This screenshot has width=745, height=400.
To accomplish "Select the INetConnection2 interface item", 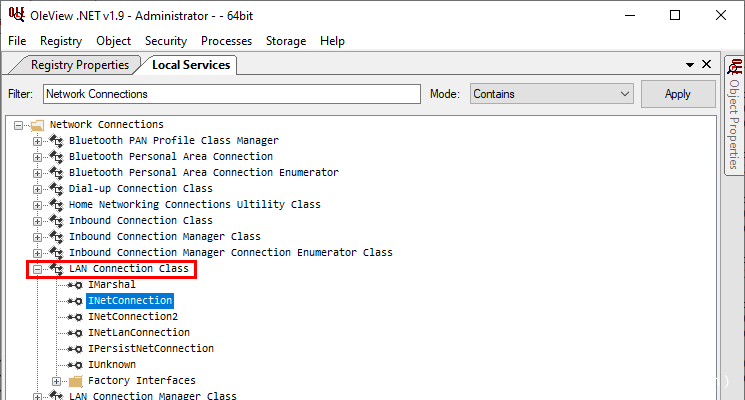I will pos(132,317).
